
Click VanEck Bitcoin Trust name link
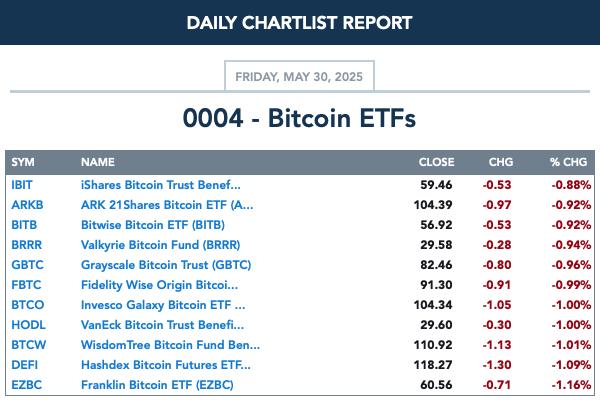click(x=162, y=324)
